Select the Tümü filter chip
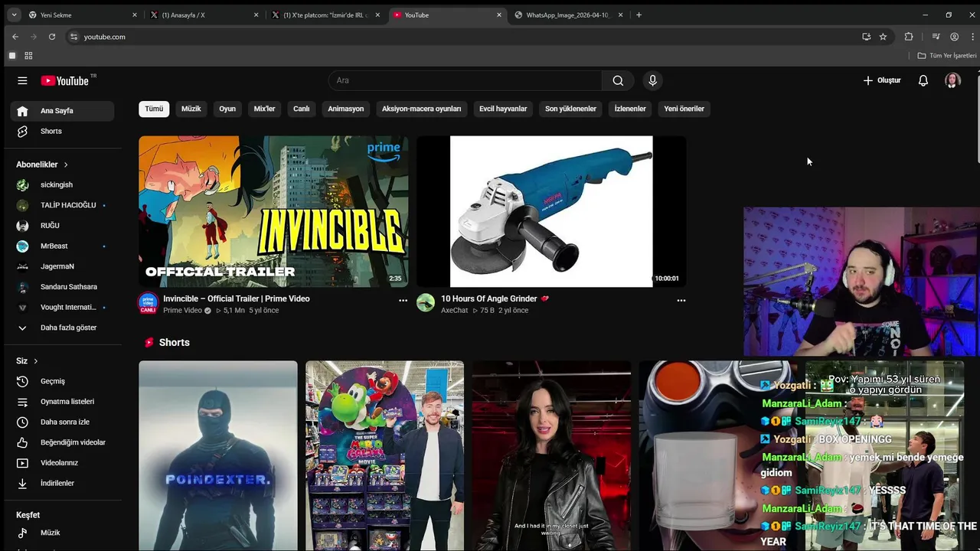 coord(154,109)
